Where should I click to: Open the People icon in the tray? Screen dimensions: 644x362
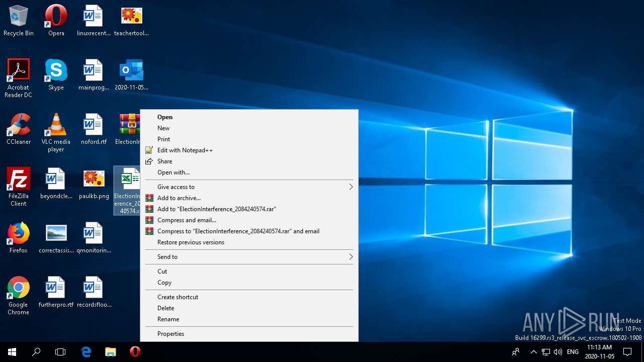[x=516, y=352]
